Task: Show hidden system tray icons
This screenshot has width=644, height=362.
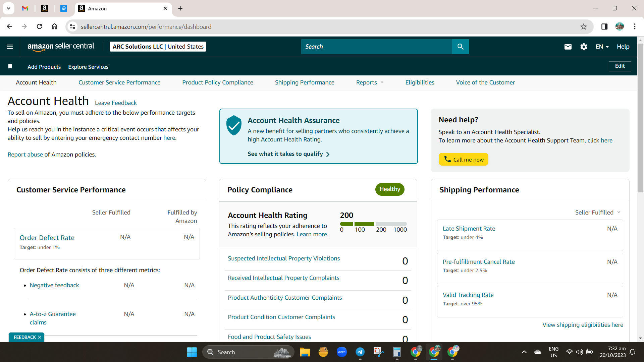Action: click(x=524, y=352)
